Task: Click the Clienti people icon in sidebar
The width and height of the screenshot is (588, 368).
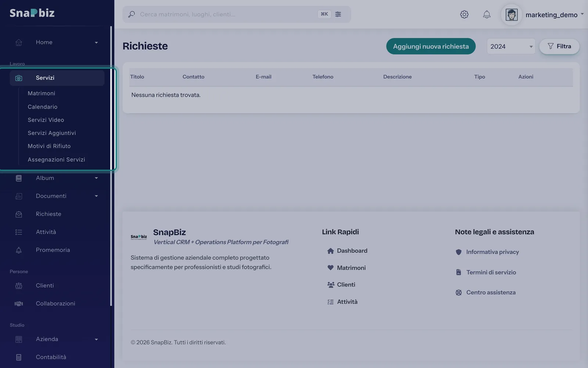Action: (x=19, y=286)
